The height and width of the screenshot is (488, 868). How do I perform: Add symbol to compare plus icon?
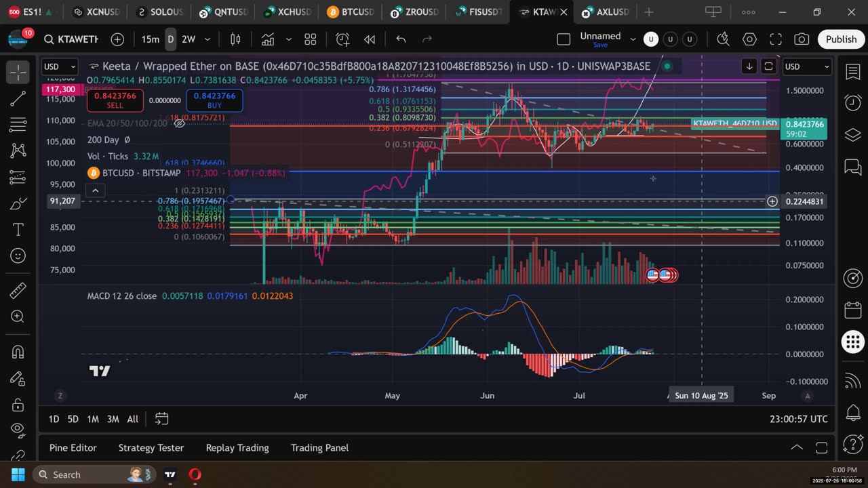coord(117,39)
